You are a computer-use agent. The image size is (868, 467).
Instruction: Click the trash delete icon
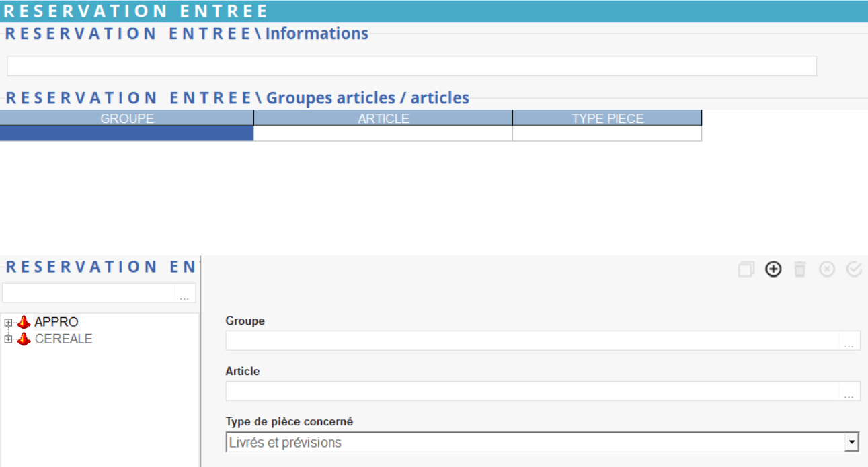pos(799,269)
